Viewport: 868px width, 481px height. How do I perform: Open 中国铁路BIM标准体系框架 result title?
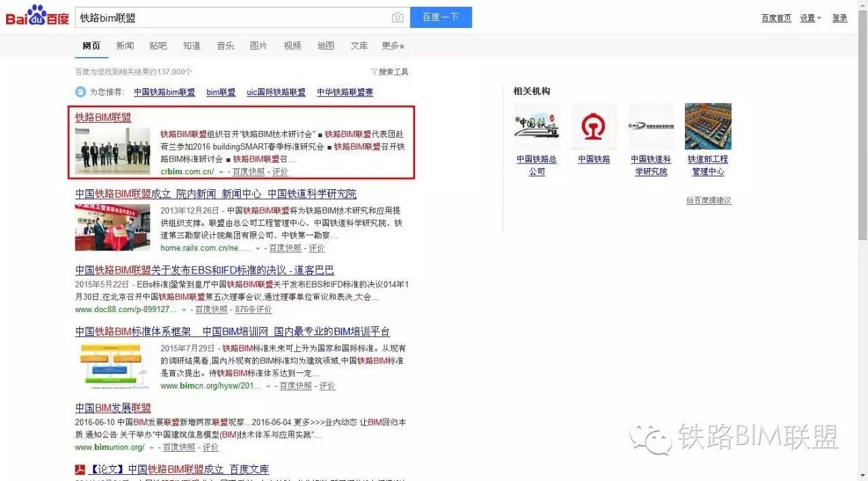(233, 332)
